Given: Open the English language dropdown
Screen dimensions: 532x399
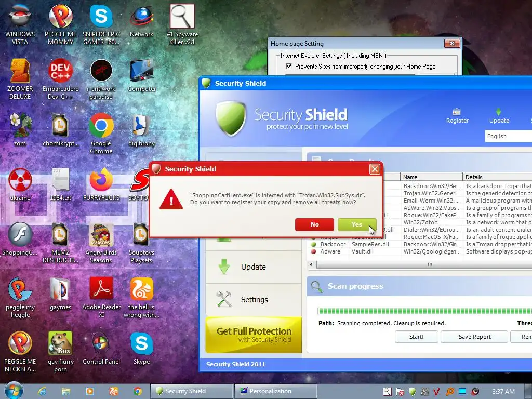Looking at the screenshot, I should pyautogui.click(x=508, y=136).
